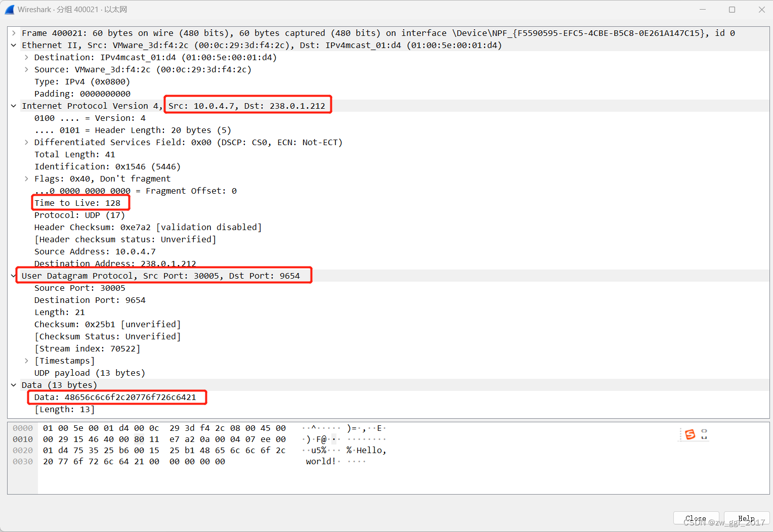Click the Close button
773x532 pixels.
[x=696, y=518]
